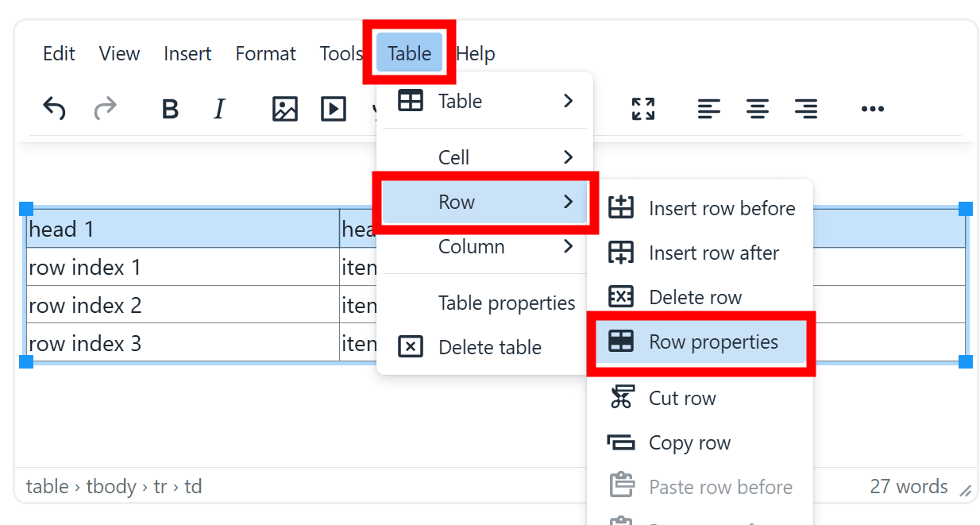Screen dimensions: 980x525
Task: Click the Undo arrow icon
Action: click(x=54, y=109)
